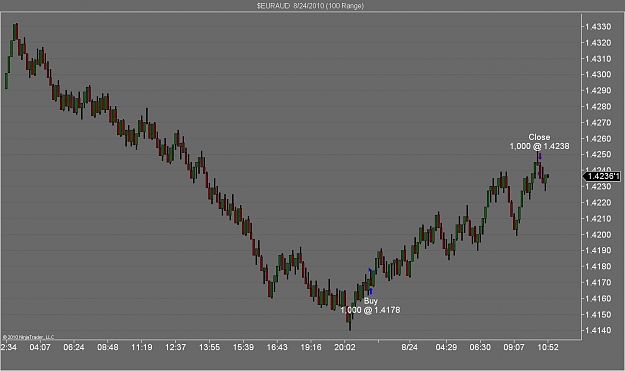Screen dimensions: 625x371
Task: Select the Close exit arrow marker
Action: (540, 157)
